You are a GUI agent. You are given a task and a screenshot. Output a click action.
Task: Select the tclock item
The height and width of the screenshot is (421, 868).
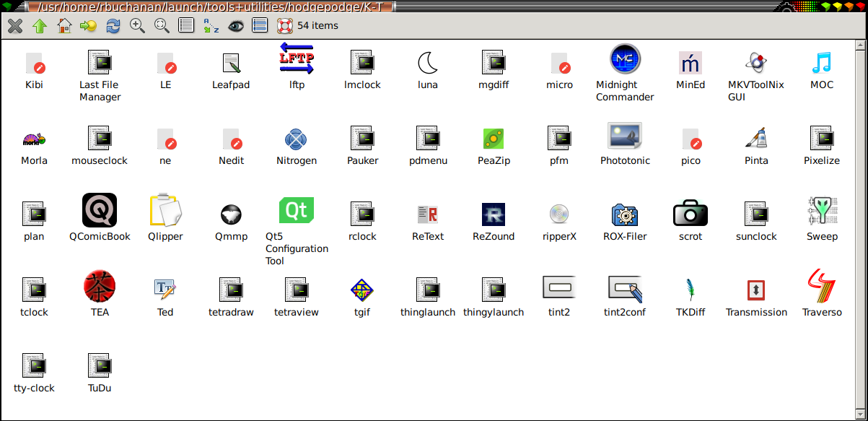coord(34,290)
